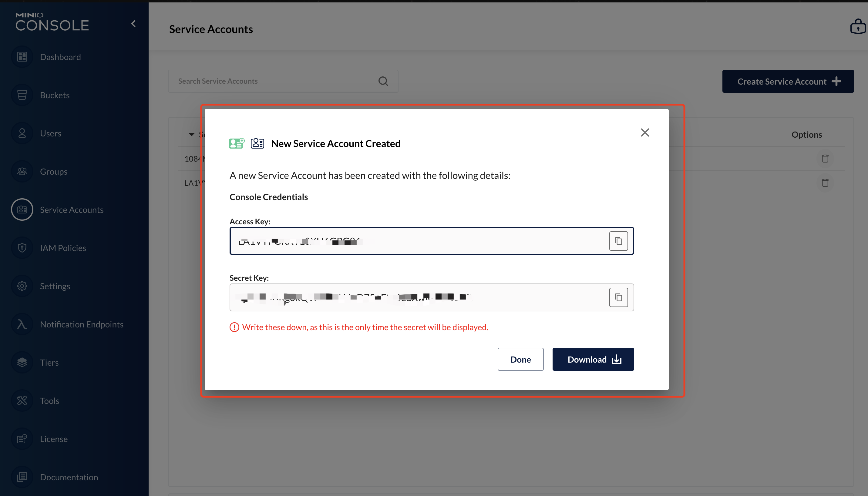Toggle sort arrow in table header
868x496 pixels.
click(x=192, y=135)
